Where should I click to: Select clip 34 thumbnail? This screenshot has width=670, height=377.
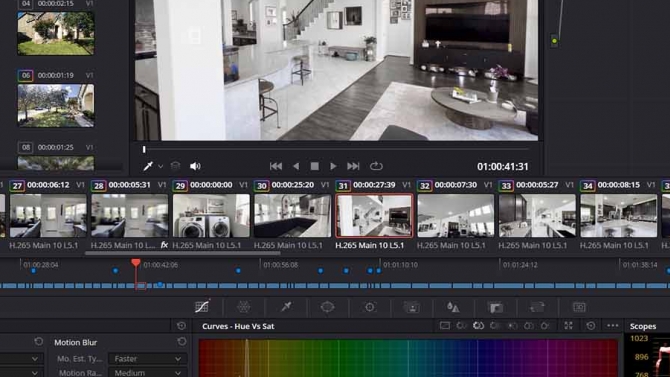pos(619,215)
